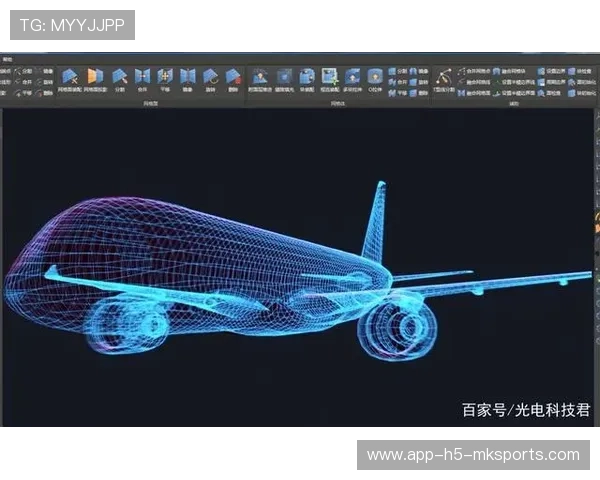600x480 pixels.
Task: Click the first large mesh icon in the 网格面 group
Action: 70,77
